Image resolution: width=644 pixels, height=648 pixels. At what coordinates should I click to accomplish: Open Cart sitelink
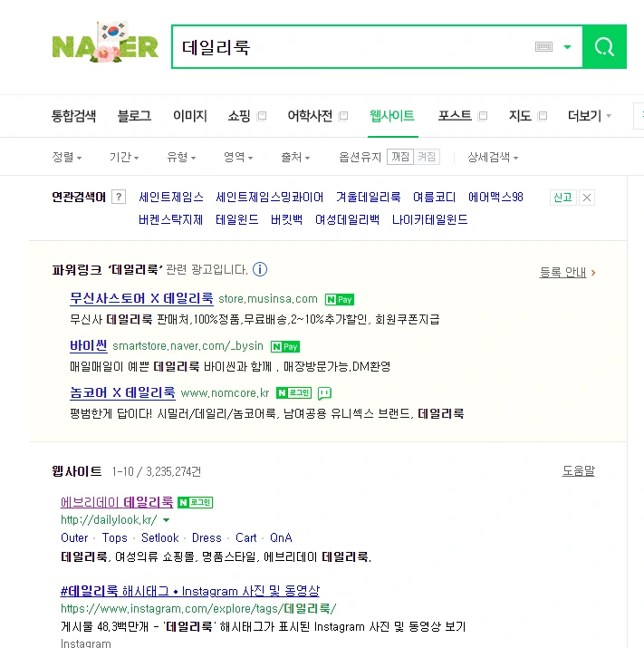(x=246, y=537)
